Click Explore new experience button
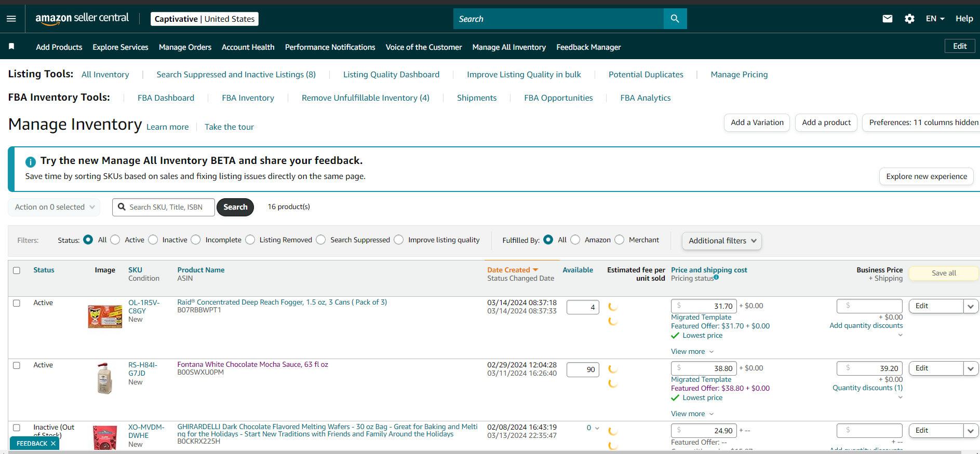Image resolution: width=980 pixels, height=454 pixels. (927, 176)
